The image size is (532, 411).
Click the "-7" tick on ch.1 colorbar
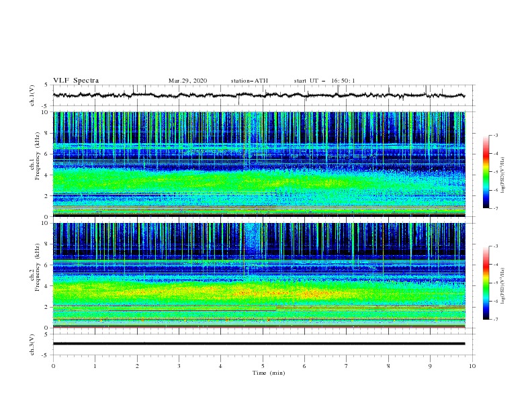click(495, 208)
